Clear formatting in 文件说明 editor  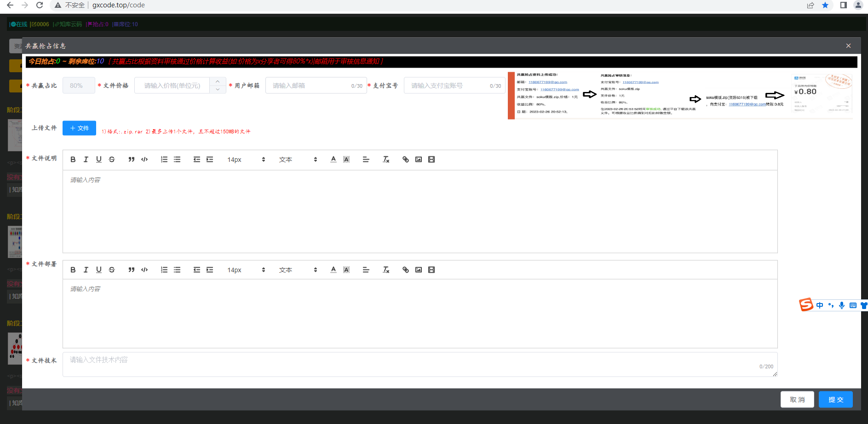click(386, 160)
